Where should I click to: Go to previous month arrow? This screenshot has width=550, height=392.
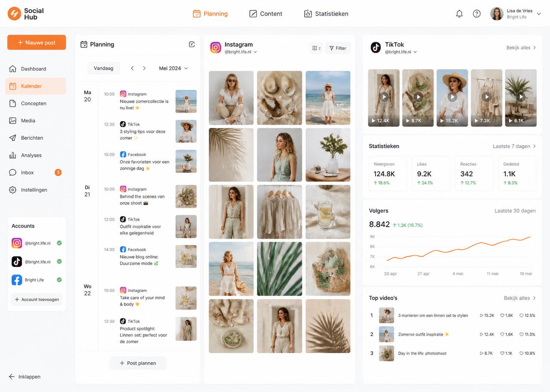(132, 68)
